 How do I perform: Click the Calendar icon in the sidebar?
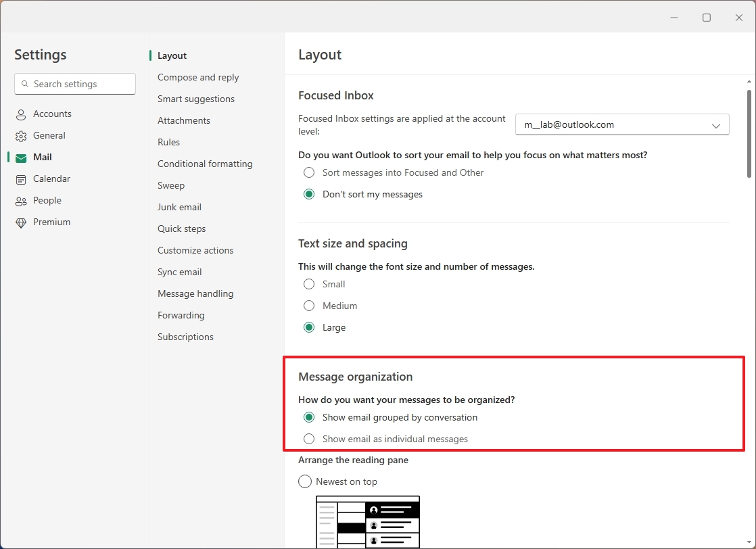pyautogui.click(x=21, y=180)
